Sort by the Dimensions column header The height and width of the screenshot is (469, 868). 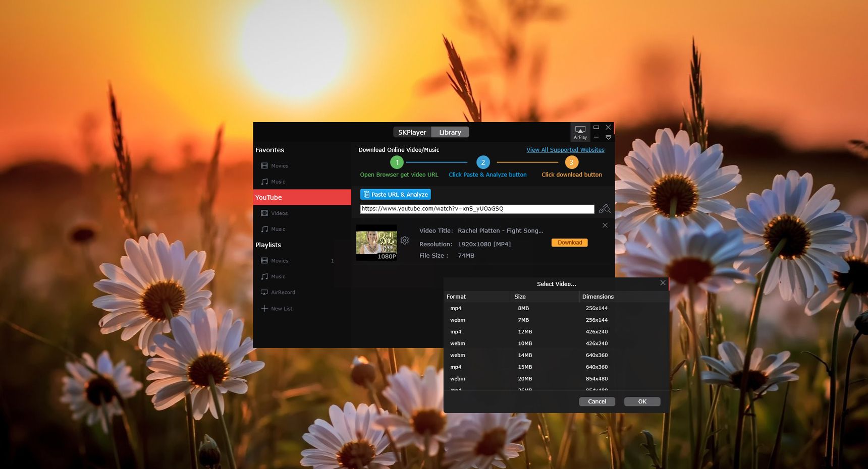[624, 297]
